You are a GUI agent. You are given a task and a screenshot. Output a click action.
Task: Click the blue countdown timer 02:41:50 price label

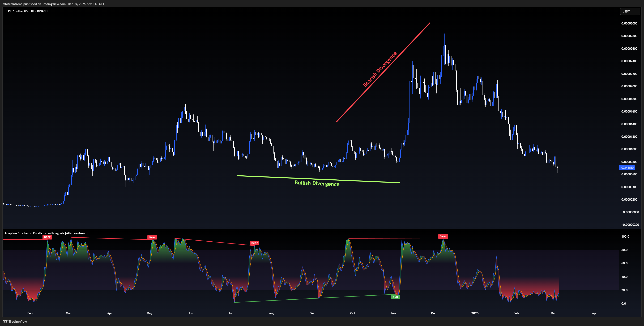627,168
